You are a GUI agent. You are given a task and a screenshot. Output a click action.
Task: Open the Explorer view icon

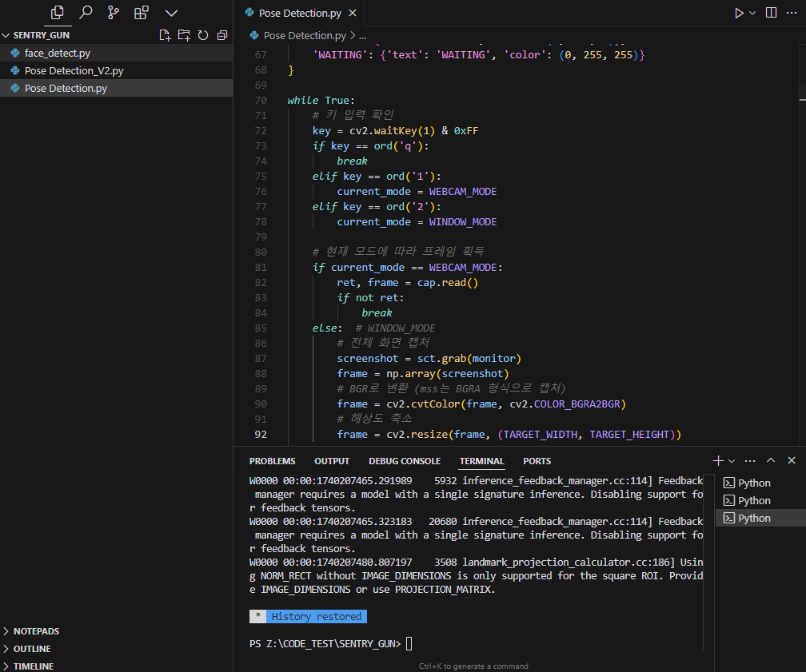coord(58,13)
